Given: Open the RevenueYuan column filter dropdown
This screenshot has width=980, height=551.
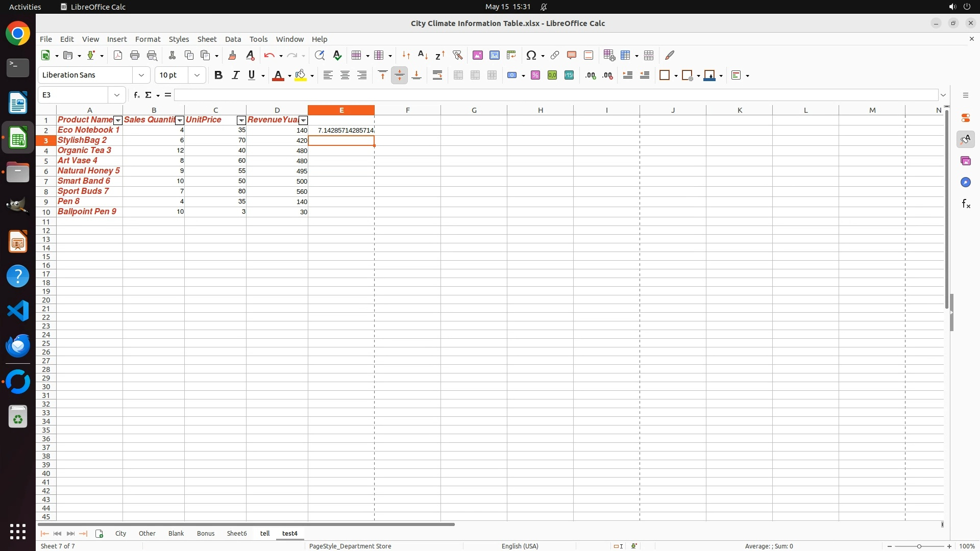Looking at the screenshot, I should pyautogui.click(x=303, y=120).
